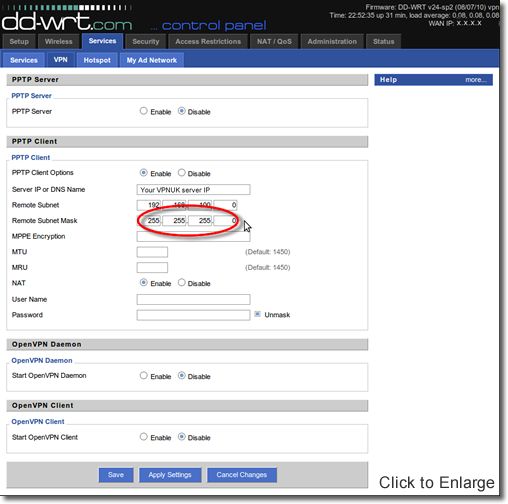The image size is (508, 504).
Task: Select Enable for NAT
Action: (144, 283)
